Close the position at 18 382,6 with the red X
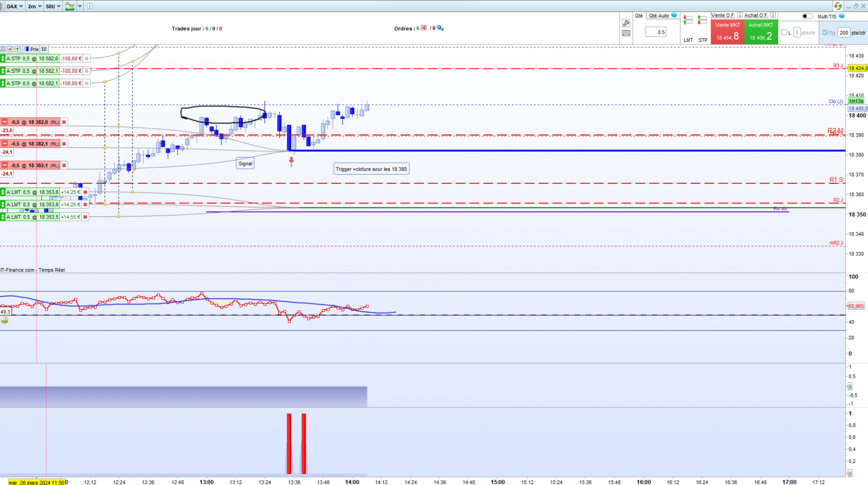 pos(64,122)
